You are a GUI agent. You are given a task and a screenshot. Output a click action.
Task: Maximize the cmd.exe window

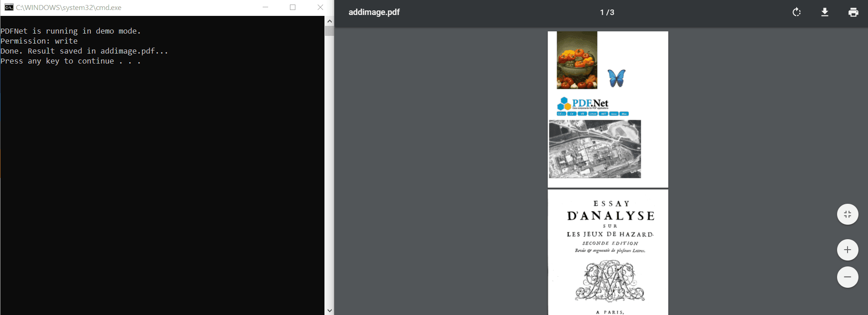(x=293, y=7)
